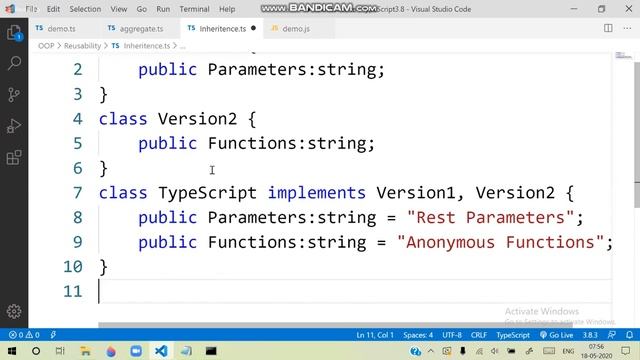Open Task View on the taskbar

click(60, 351)
